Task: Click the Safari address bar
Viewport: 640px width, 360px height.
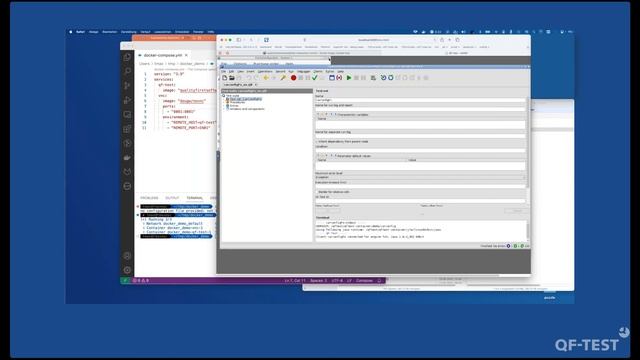Action: (x=373, y=40)
